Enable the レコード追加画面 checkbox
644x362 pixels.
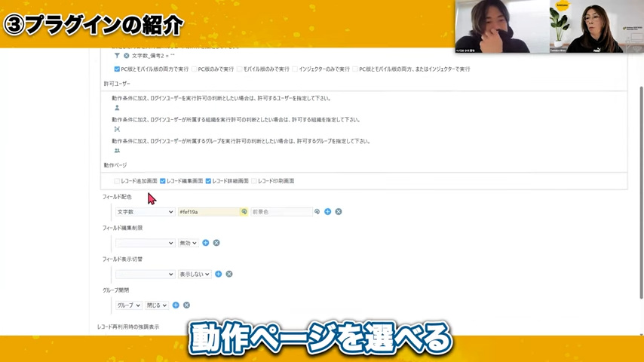click(x=117, y=181)
